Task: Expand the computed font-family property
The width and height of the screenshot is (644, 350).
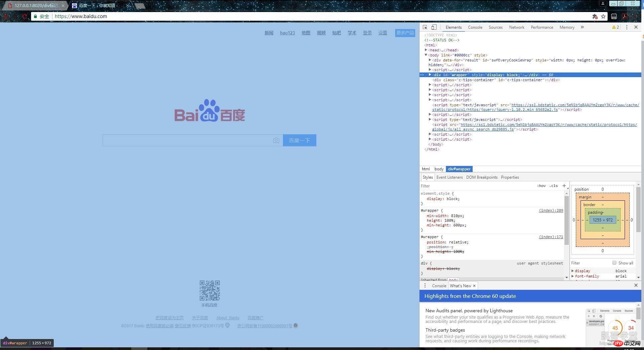Action: click(573, 276)
